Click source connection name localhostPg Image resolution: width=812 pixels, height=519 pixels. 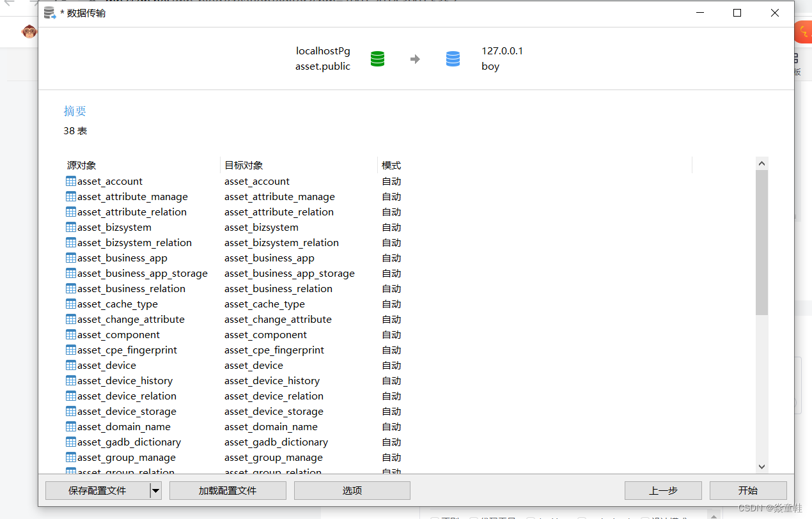coord(323,51)
